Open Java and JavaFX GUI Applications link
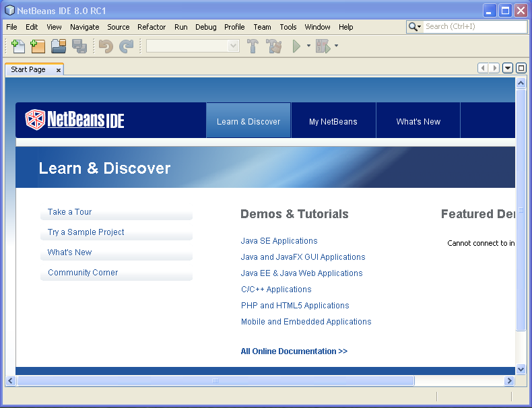This screenshot has width=532, height=408. [x=303, y=257]
